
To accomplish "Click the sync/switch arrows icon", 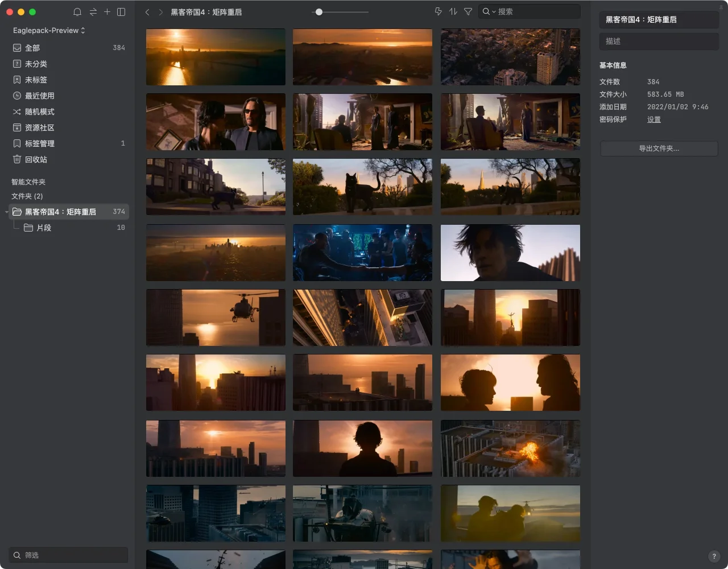I will [93, 12].
